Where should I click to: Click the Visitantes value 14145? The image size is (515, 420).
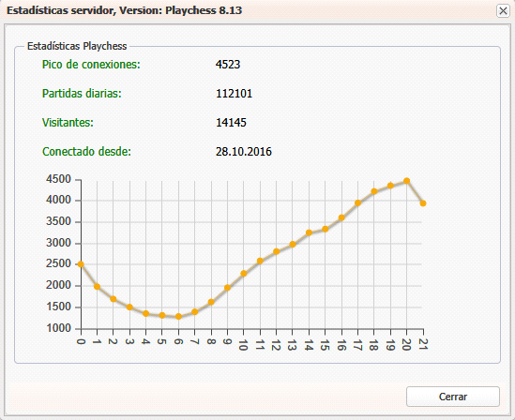click(231, 123)
